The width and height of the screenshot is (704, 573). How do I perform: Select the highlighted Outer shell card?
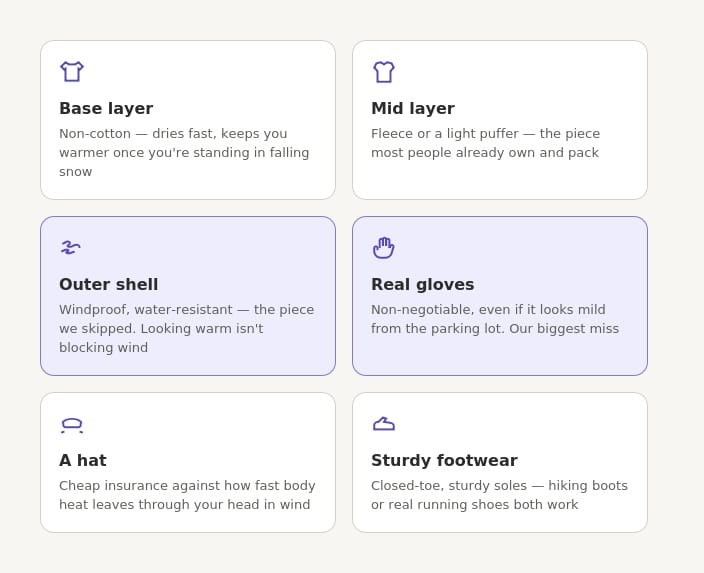point(188,296)
